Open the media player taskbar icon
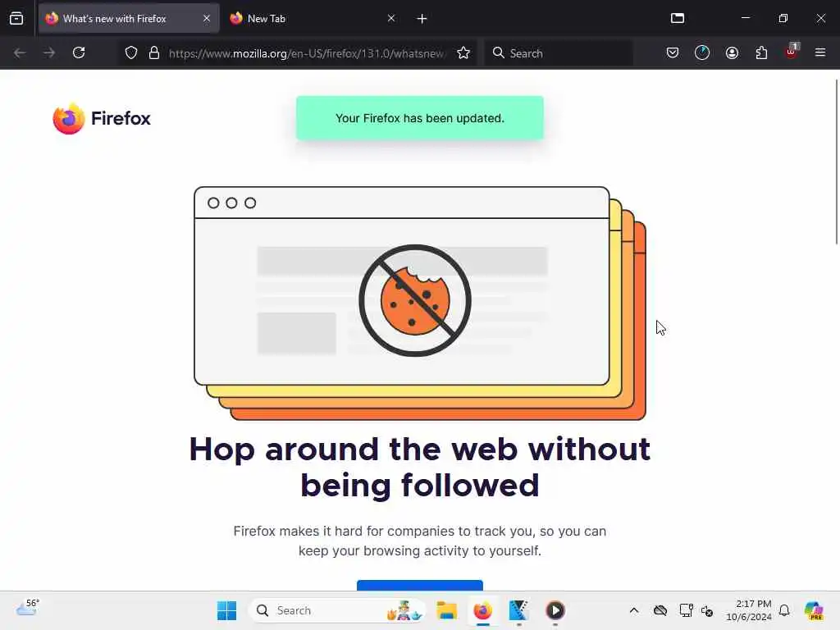This screenshot has width=840, height=630. [x=555, y=610]
